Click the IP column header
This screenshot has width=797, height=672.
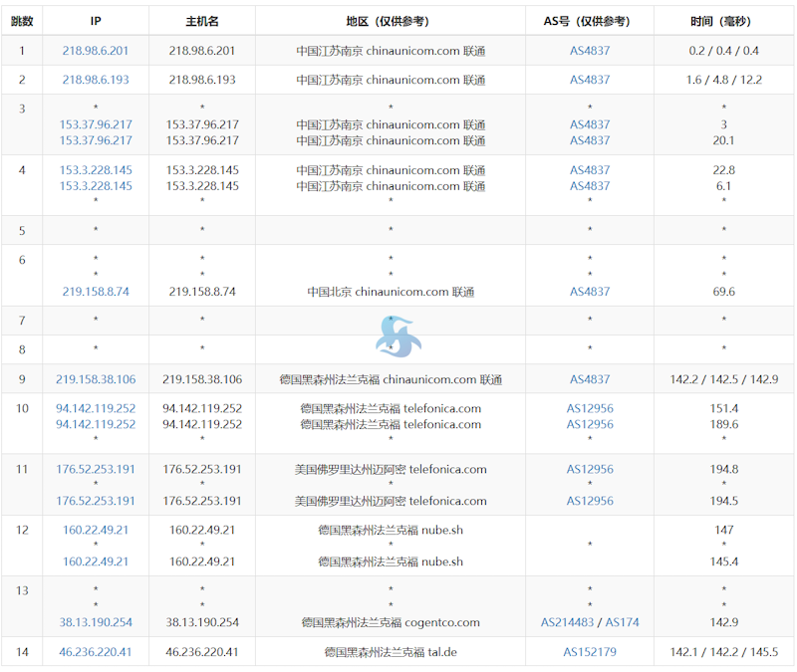(96, 21)
